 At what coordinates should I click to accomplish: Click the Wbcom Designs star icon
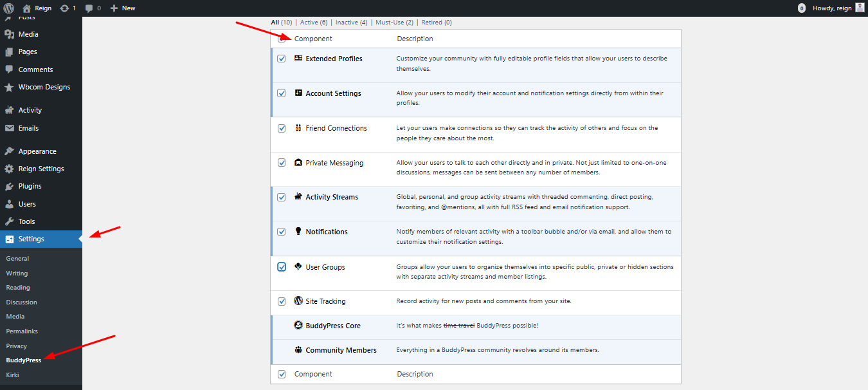pos(9,87)
